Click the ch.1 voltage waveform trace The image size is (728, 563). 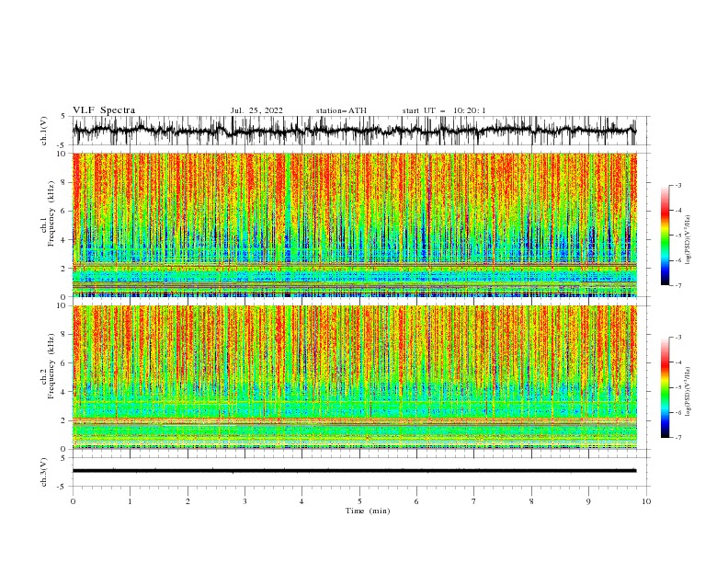[354, 130]
